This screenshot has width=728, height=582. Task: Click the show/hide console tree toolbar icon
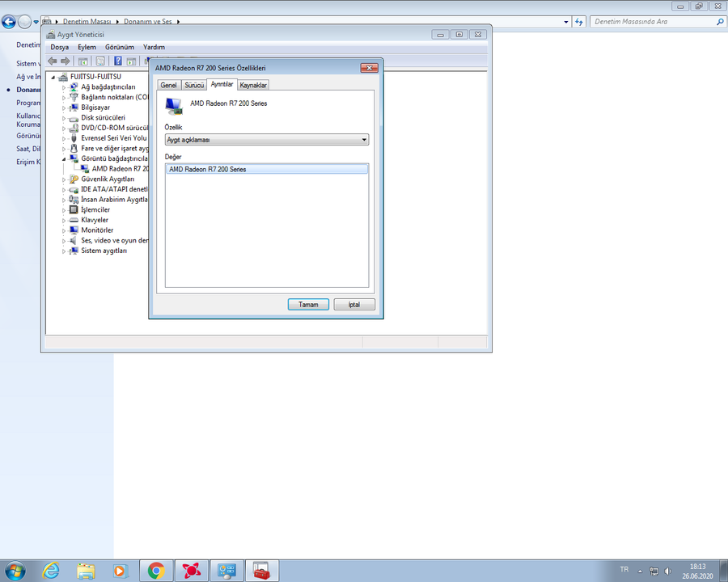tap(83, 61)
